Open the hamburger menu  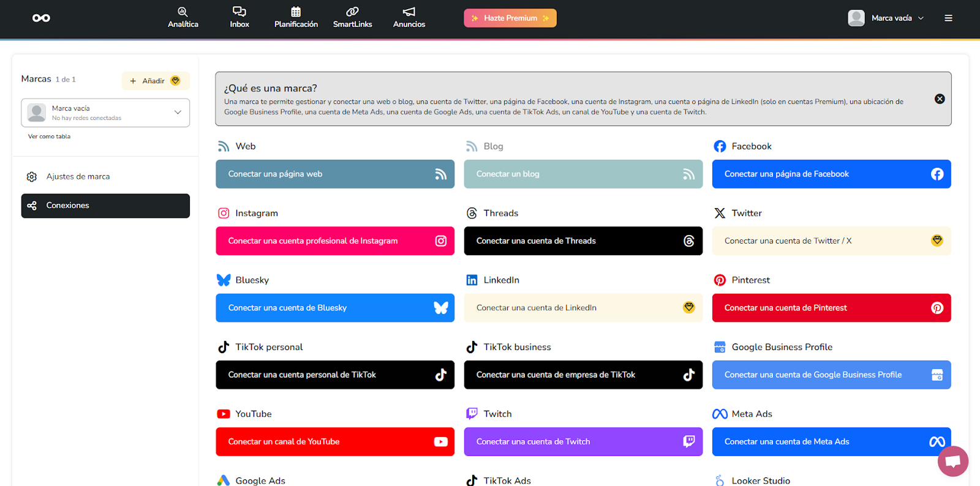point(948,18)
